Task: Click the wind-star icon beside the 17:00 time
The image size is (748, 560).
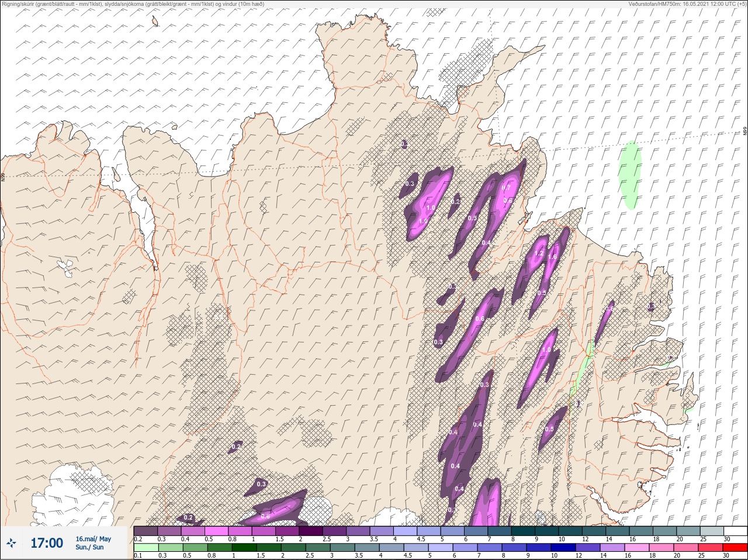Action: coord(11,543)
